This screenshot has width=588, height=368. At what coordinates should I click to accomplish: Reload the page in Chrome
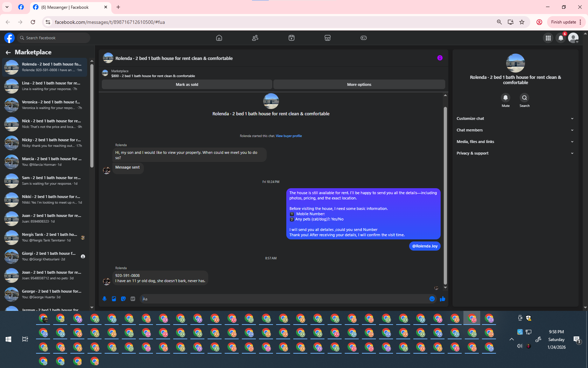(x=33, y=22)
